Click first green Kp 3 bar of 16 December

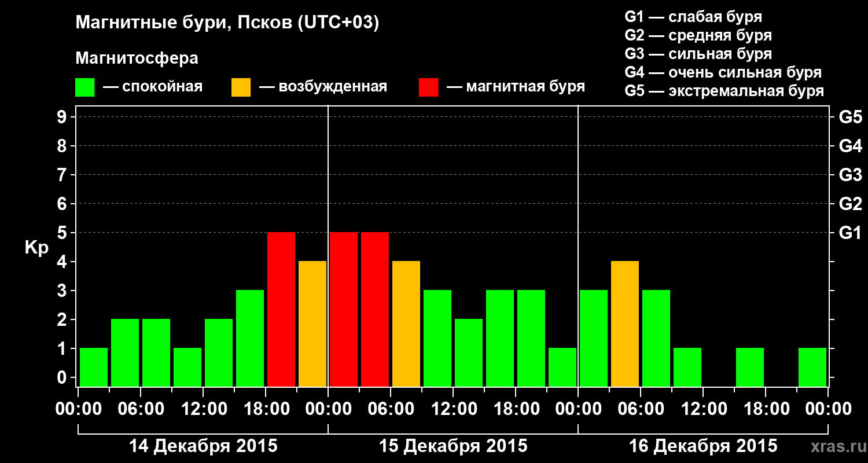(x=594, y=338)
